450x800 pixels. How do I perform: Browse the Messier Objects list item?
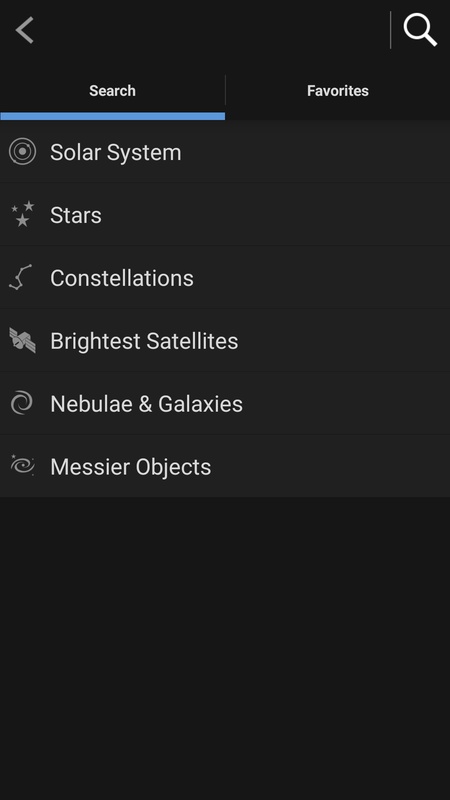click(225, 466)
